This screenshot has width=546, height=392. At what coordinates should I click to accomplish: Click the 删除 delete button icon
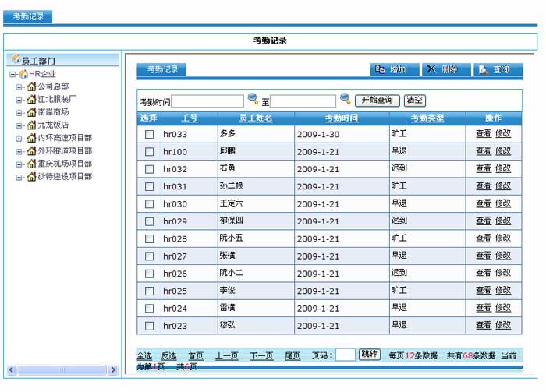(431, 69)
